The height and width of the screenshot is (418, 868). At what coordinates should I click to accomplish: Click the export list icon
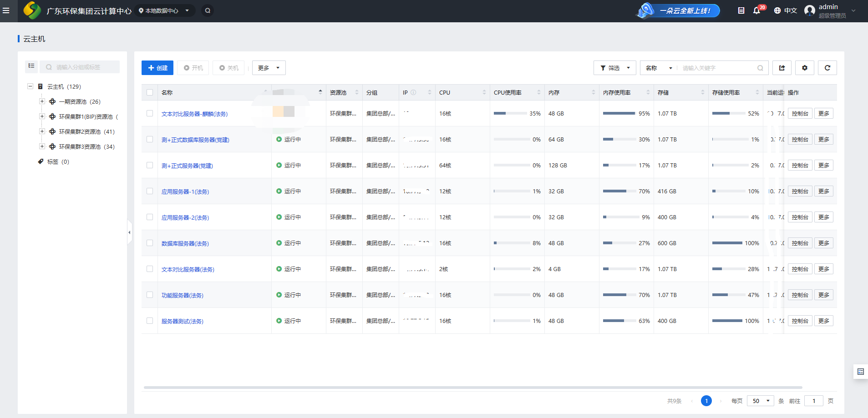(782, 68)
